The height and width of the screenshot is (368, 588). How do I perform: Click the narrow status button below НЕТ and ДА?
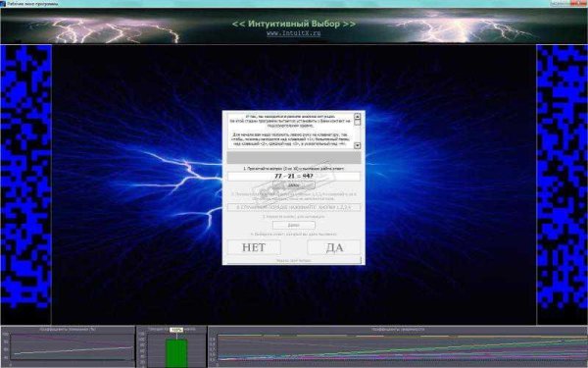pos(294,260)
